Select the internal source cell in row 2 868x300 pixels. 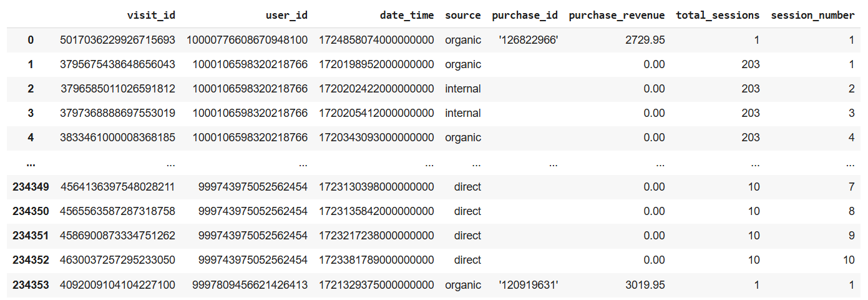[463, 89]
